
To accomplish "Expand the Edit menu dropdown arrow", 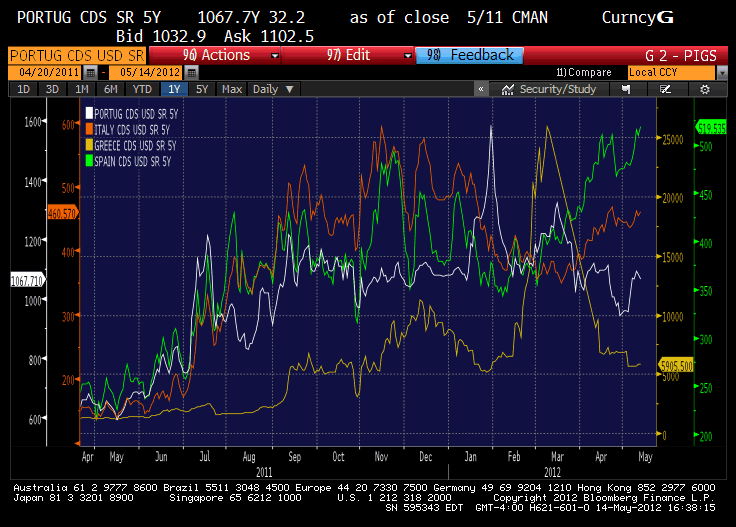I will point(405,56).
